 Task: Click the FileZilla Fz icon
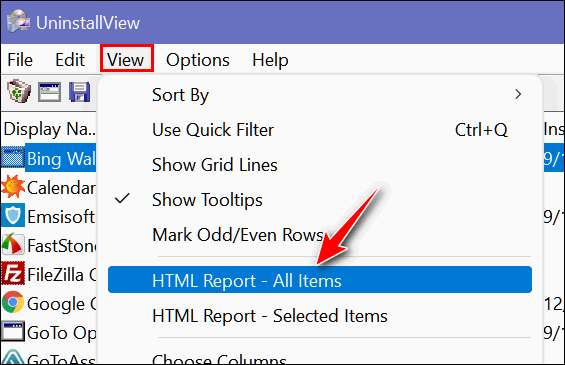coord(13,273)
